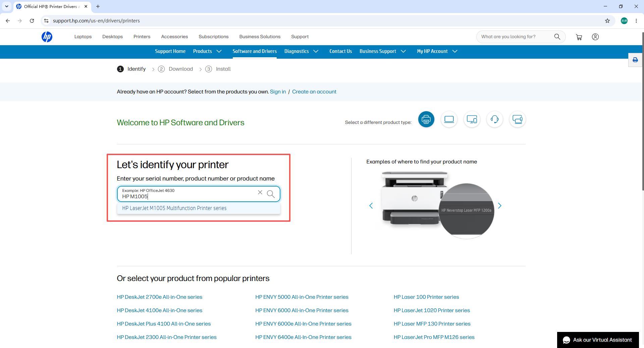Open Support Home
Image resolution: width=644 pixels, height=348 pixels.
point(170,51)
